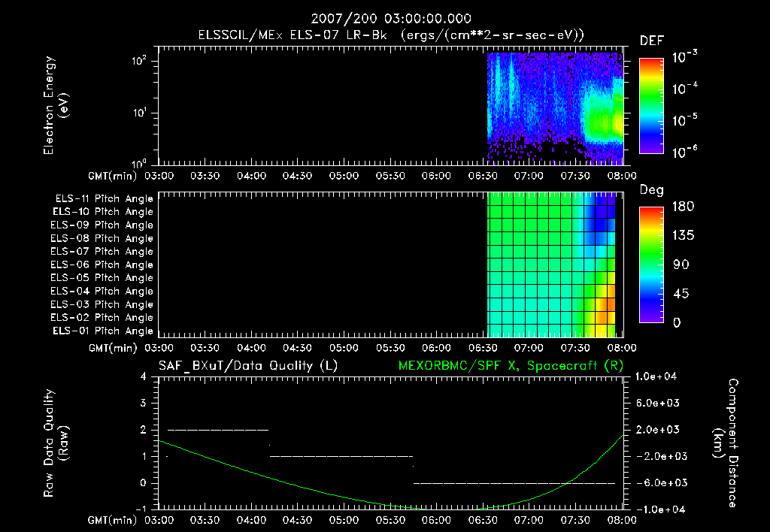The image size is (770, 532).
Task: Select the Deg label above the color bar
Action: (651, 190)
